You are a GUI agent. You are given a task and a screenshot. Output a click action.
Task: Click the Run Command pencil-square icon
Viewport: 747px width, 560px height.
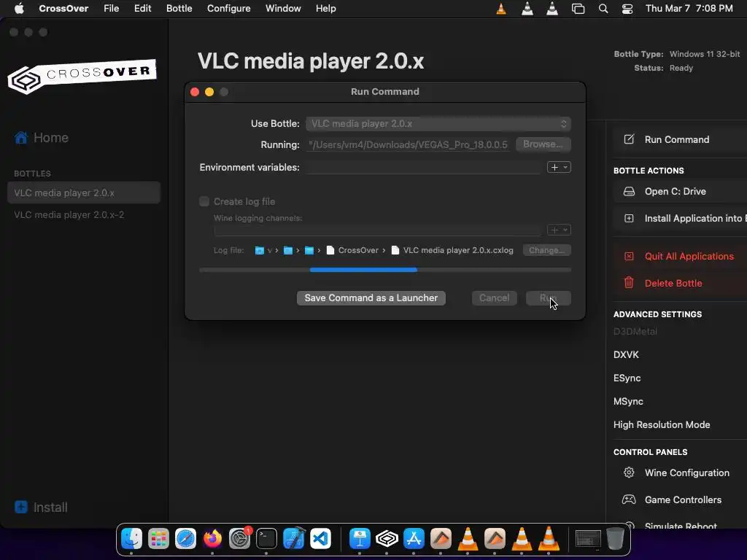629,139
